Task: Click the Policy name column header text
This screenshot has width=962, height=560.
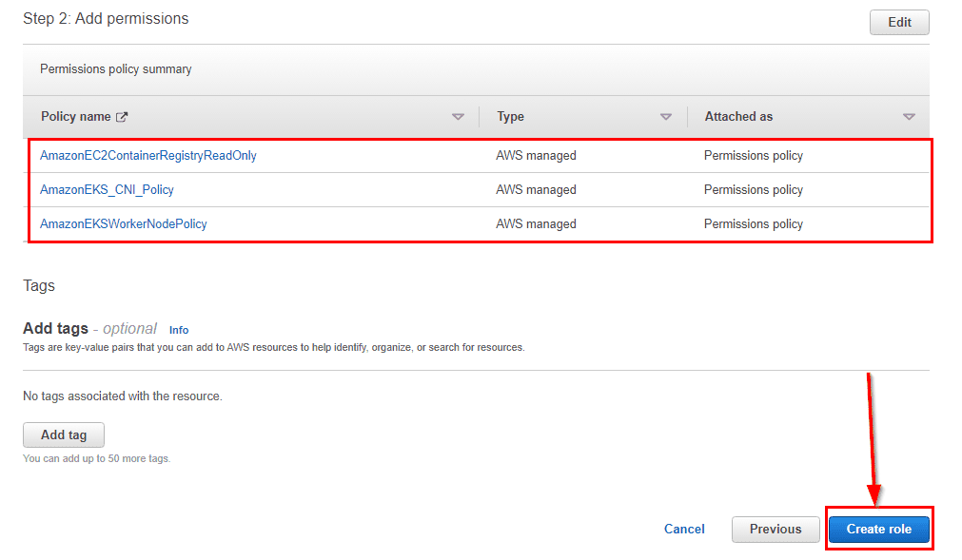Action: point(75,117)
